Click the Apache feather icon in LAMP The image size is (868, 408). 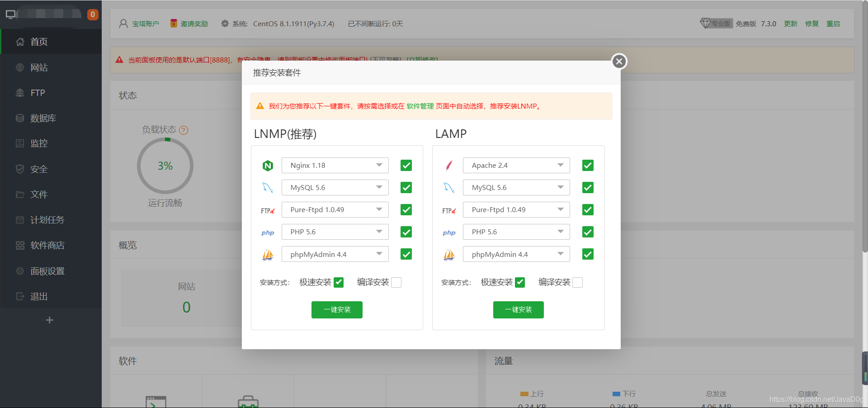pyautogui.click(x=449, y=166)
